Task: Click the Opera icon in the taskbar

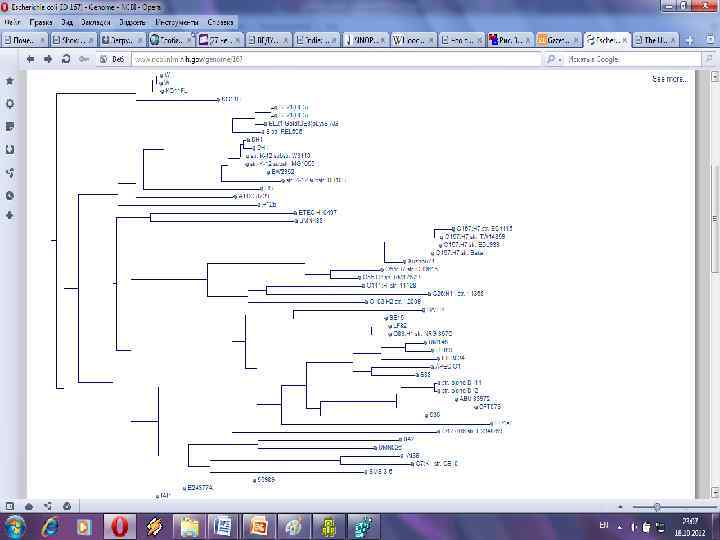Action: coord(120,526)
